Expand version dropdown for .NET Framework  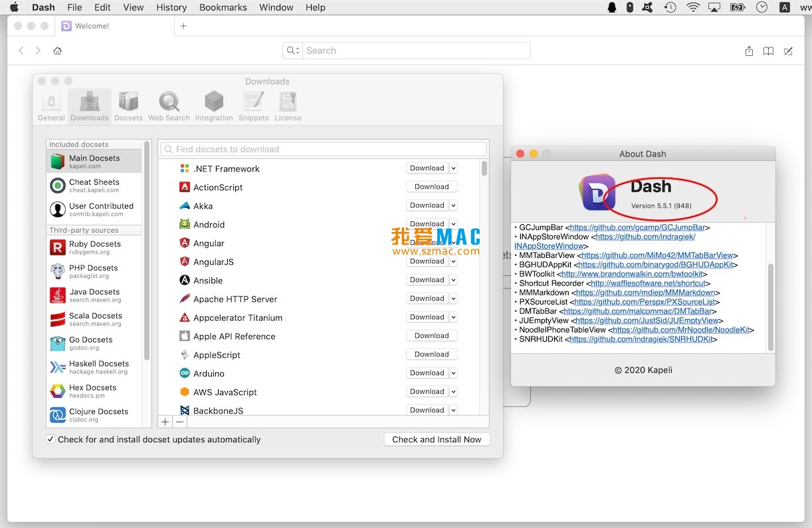[453, 168]
